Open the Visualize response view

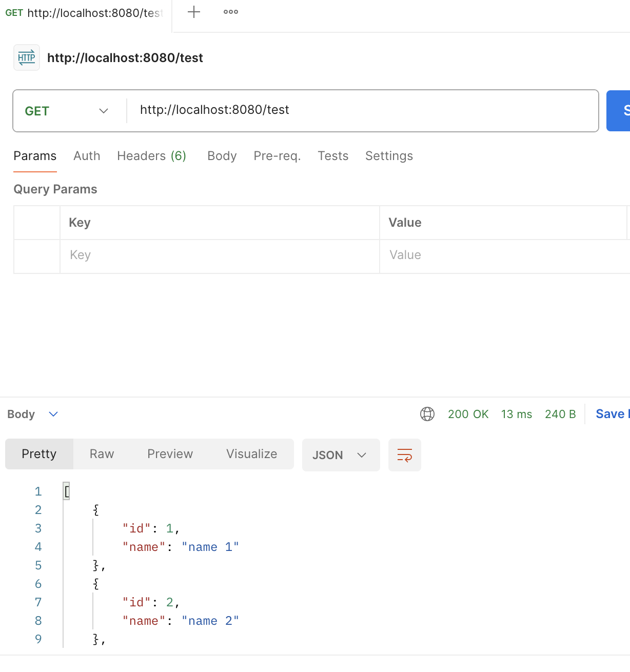tap(251, 454)
